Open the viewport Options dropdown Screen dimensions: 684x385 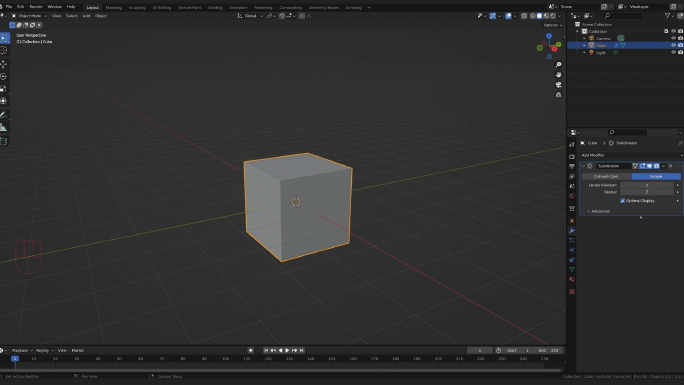pyautogui.click(x=553, y=25)
